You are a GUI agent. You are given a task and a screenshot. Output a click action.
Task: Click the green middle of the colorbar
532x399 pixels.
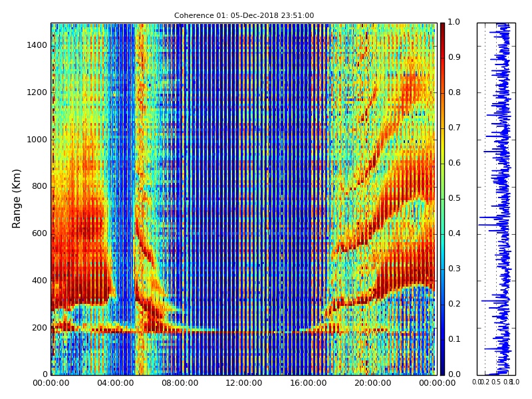pos(442,200)
